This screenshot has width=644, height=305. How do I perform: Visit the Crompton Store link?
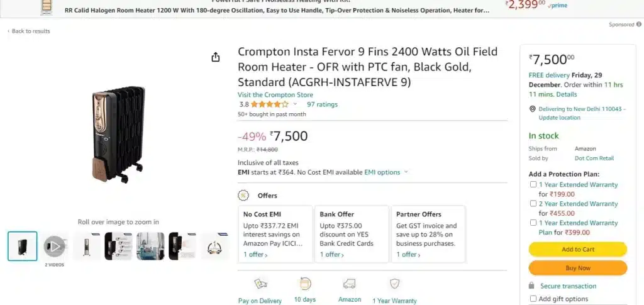[x=275, y=95]
